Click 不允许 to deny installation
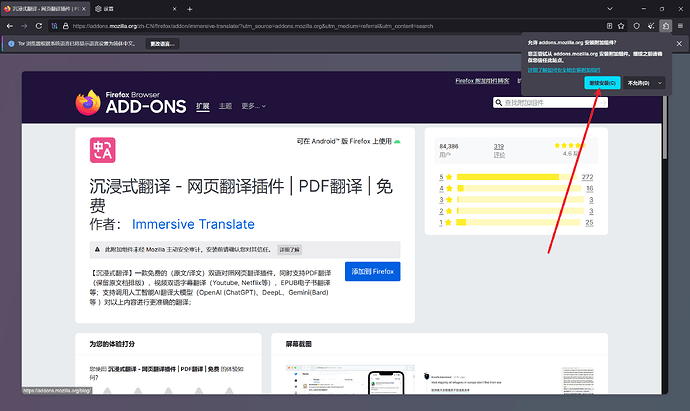This screenshot has height=411, width=690. pos(639,83)
